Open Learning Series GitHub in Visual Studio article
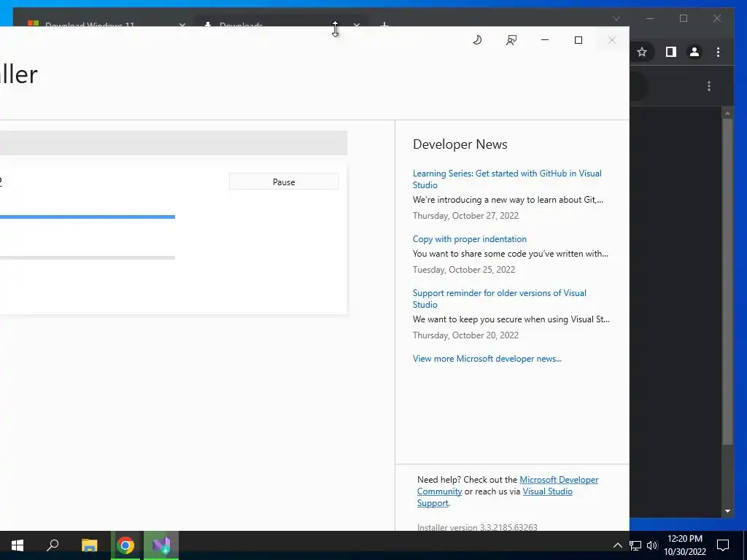 click(x=507, y=179)
